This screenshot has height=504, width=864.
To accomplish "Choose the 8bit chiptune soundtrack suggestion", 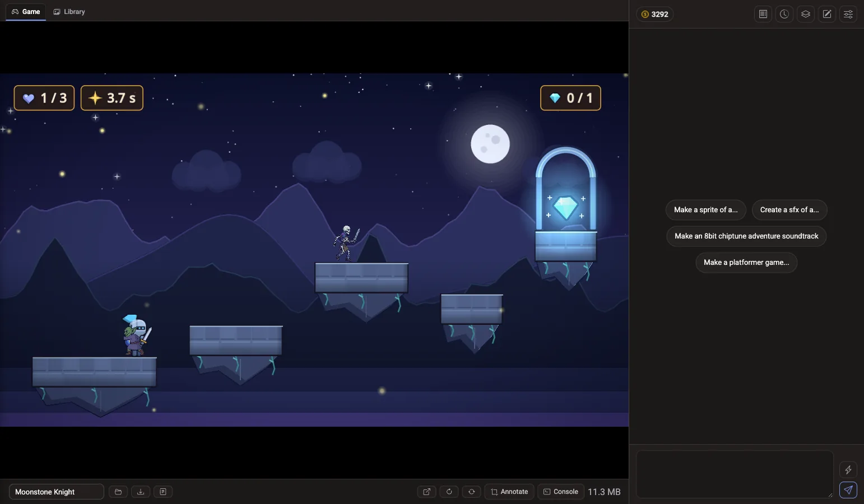I will pos(746,236).
